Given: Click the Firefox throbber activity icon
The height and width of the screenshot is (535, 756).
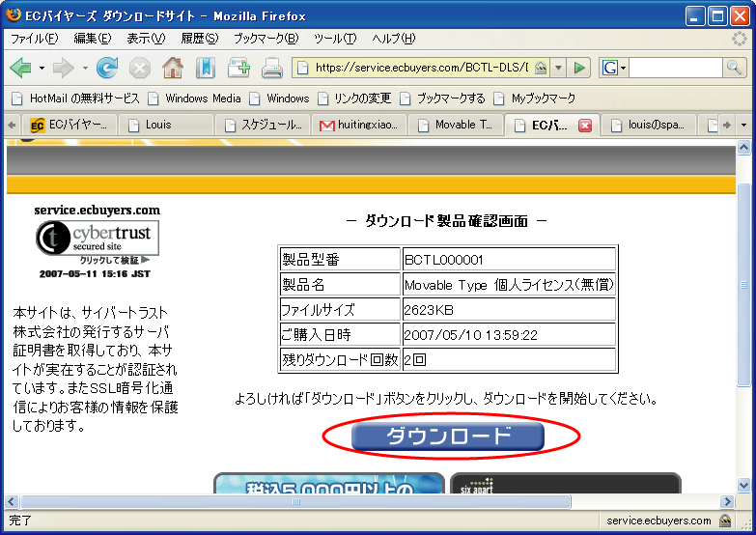Looking at the screenshot, I should point(740,39).
